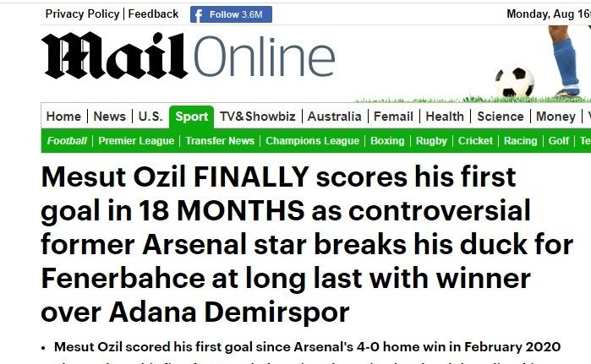Open the Feedback link
Screen dimensions: 591x364
pyautogui.click(x=153, y=14)
